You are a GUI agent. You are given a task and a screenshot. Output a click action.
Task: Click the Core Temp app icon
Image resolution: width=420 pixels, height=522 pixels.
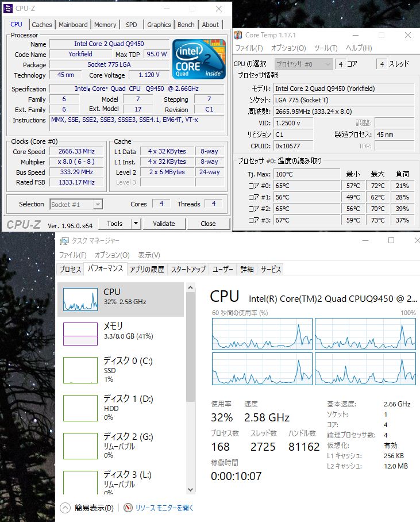click(238, 35)
